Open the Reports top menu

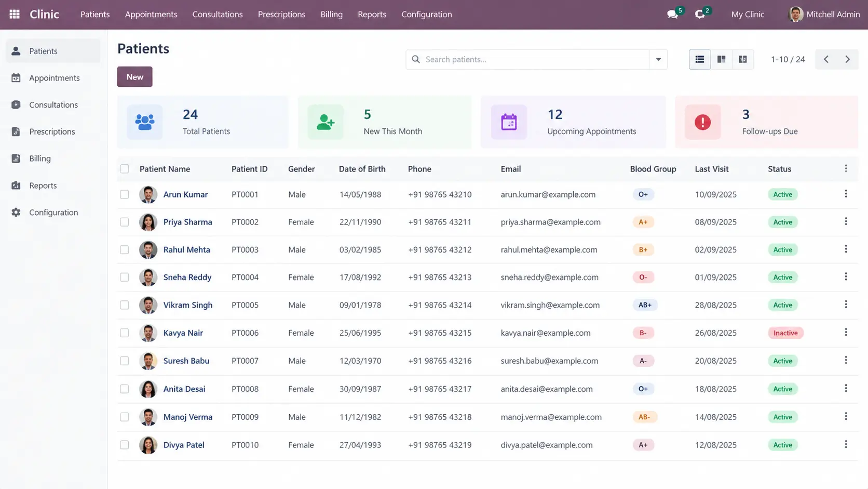tap(372, 14)
